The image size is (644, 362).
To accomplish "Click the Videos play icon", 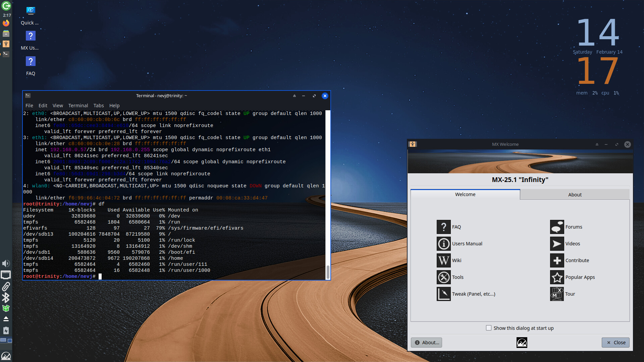I will click(x=557, y=244).
